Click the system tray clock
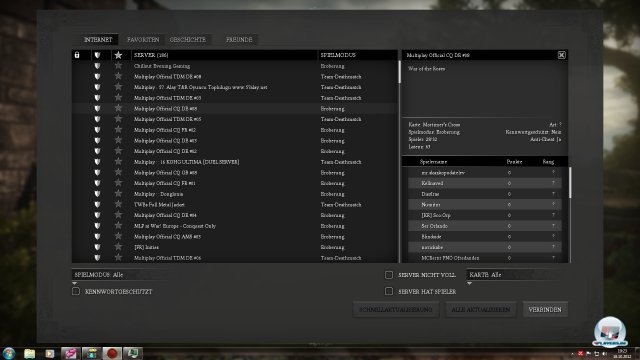The image size is (640, 360). point(622,353)
